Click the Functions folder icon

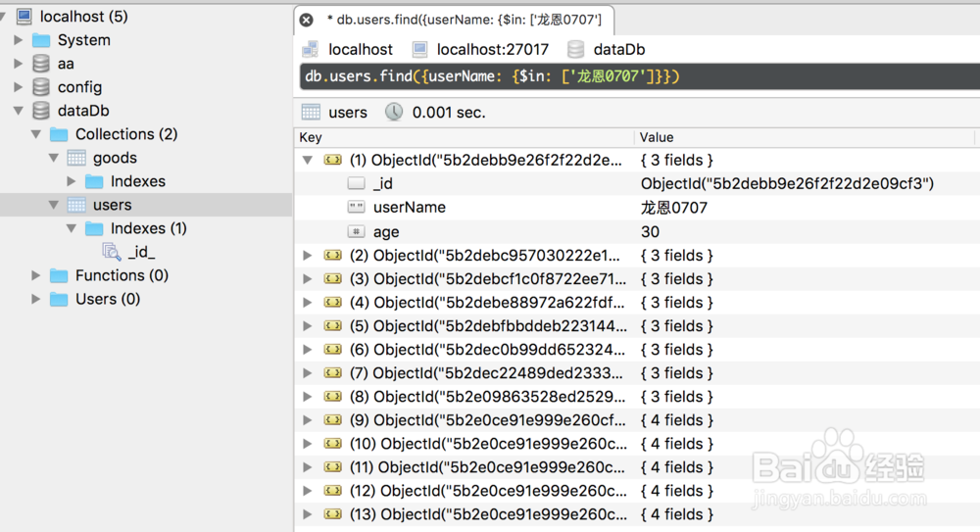[59, 275]
